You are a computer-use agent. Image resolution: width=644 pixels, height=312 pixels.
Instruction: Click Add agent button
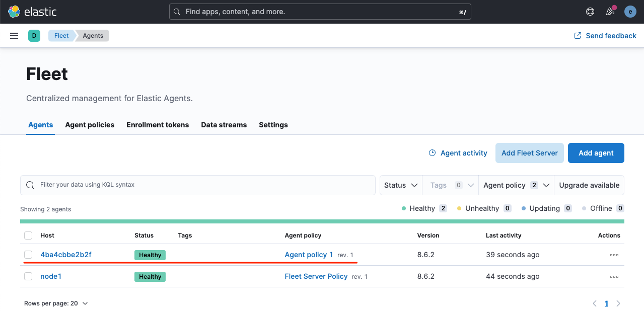[596, 153]
